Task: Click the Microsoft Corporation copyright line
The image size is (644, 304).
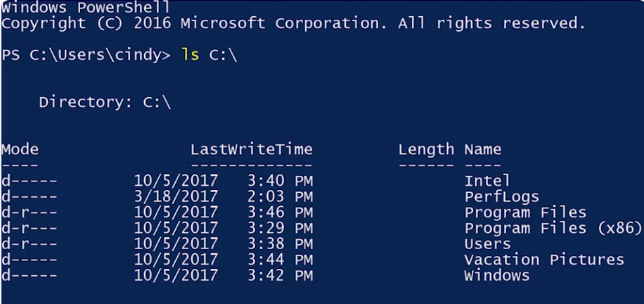Action: [x=293, y=23]
